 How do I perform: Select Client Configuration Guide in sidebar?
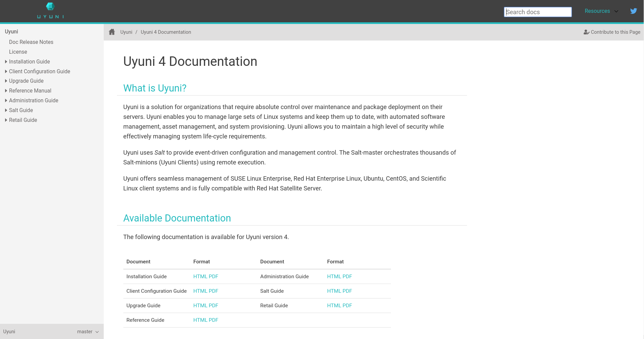[x=40, y=71]
